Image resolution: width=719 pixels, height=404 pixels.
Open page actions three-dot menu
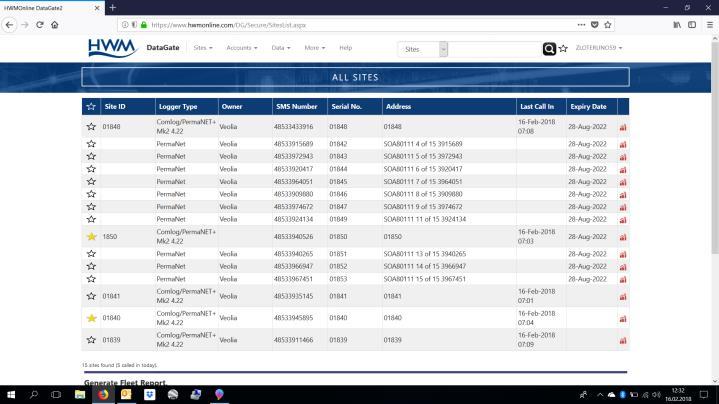click(x=581, y=25)
